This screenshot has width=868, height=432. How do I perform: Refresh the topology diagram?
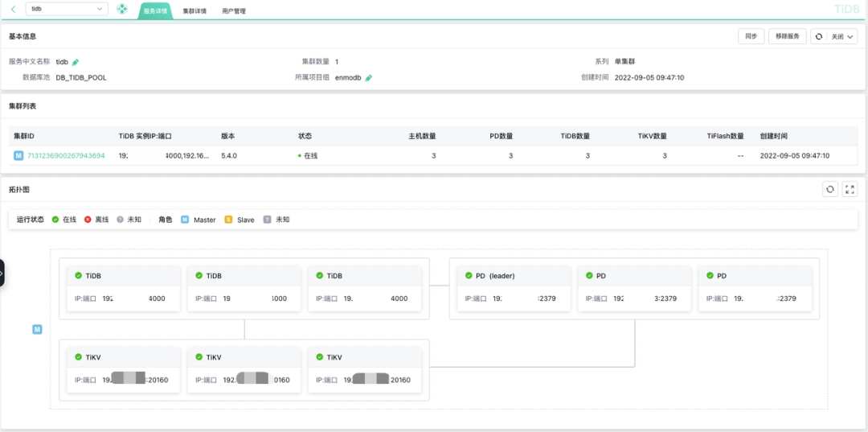[x=829, y=189]
